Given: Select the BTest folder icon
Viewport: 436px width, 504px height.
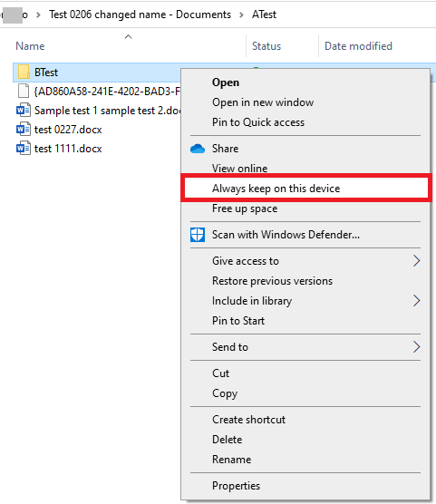Looking at the screenshot, I should point(24,72).
